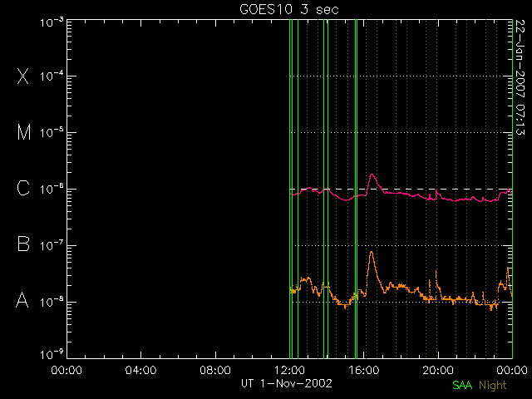532x399 pixels.
Task: Click the 12:00 time axis label
Action: tap(289, 370)
